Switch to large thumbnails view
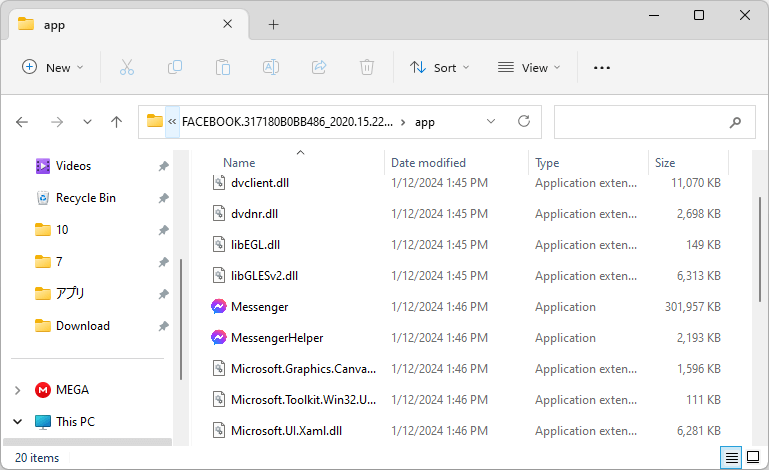 753,457
